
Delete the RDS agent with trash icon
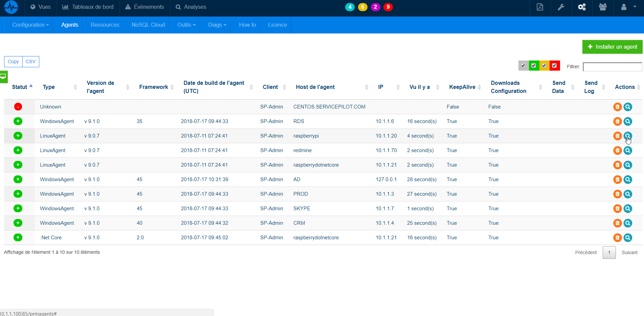click(x=617, y=121)
